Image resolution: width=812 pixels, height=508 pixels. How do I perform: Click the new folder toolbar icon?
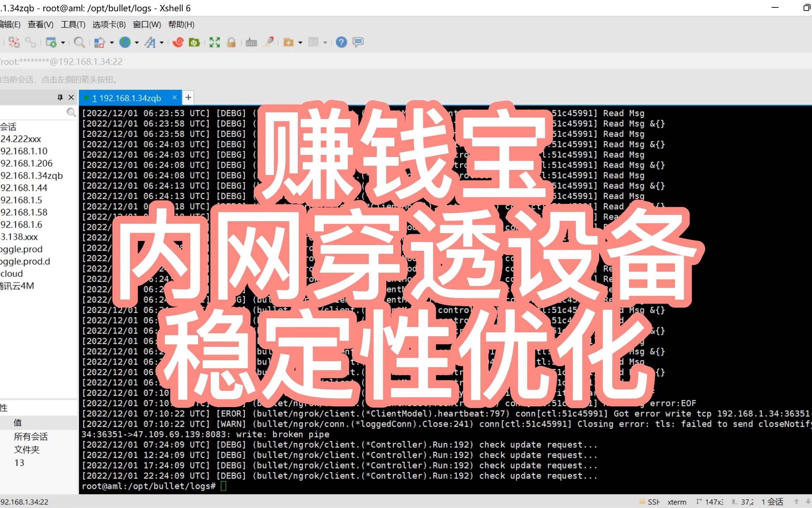pos(289,43)
